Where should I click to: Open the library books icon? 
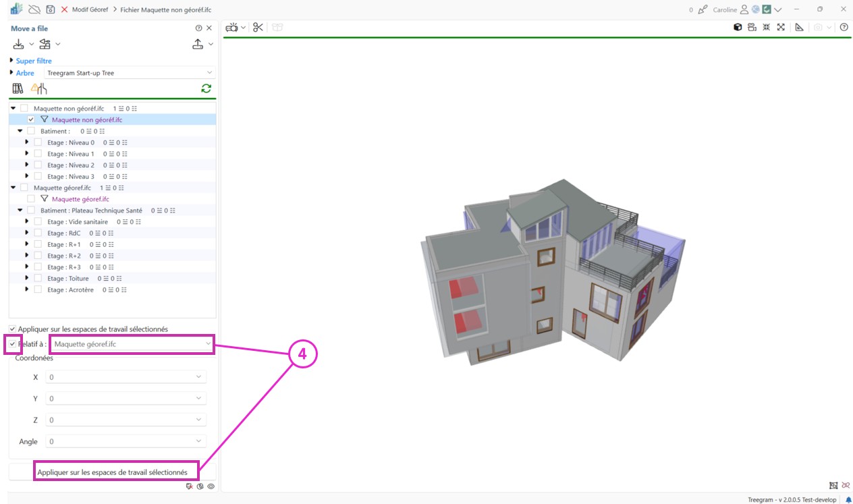[x=18, y=88]
